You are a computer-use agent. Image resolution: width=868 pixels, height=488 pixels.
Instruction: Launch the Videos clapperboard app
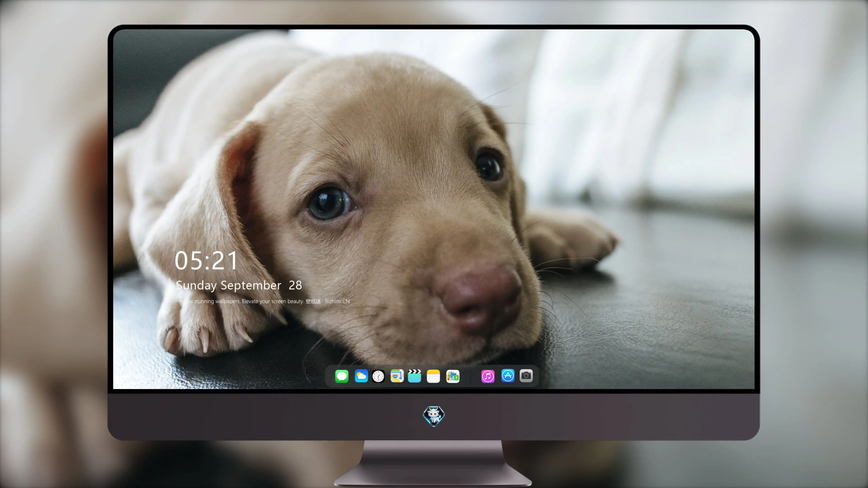coord(415,376)
